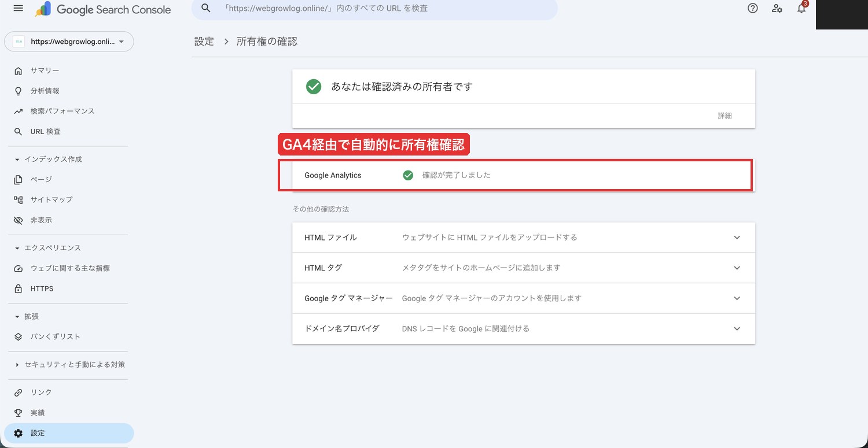The height and width of the screenshot is (448, 868).
Task: Click the green checkmark next to 確認が完了しました
Action: (408, 175)
